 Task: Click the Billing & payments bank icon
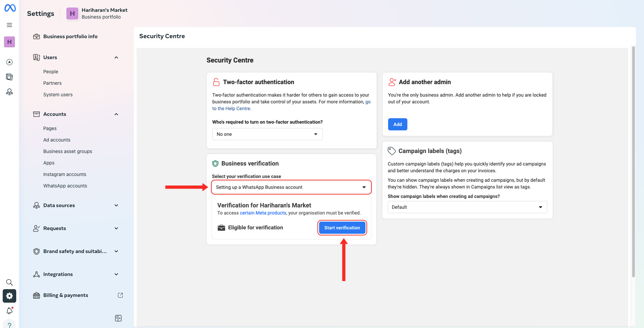(37, 295)
